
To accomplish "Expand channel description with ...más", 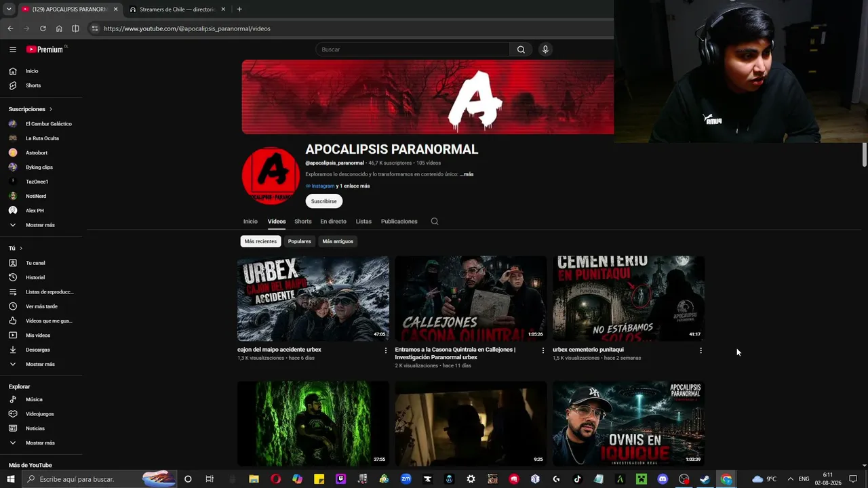I will (467, 174).
